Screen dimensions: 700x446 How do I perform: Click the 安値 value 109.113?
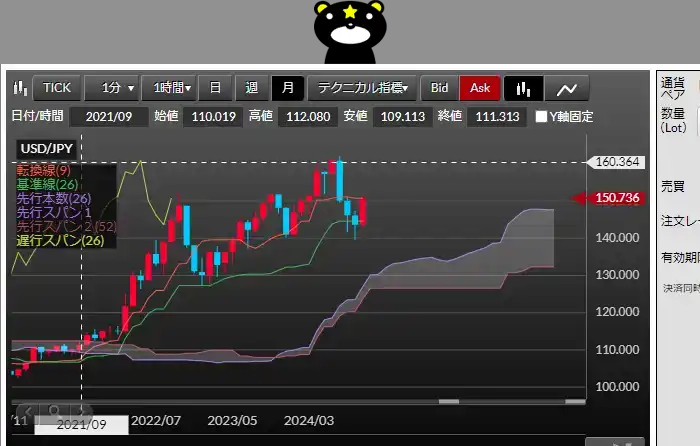402,117
